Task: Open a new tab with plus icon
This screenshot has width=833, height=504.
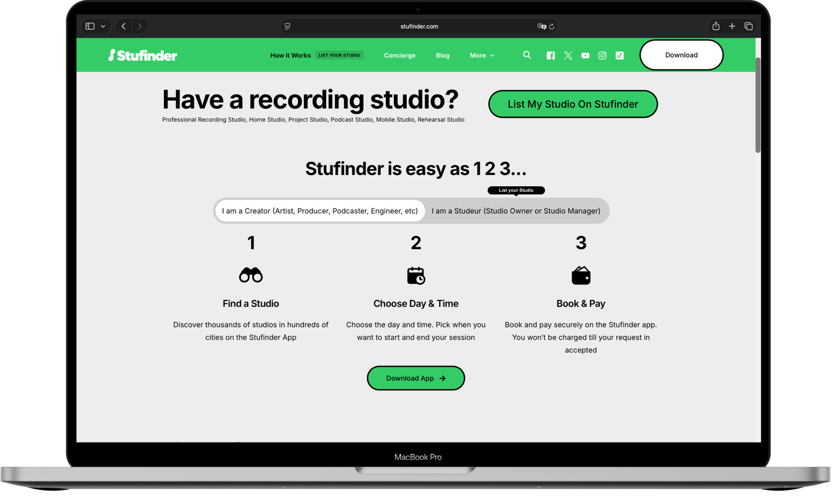Action: coord(732,26)
